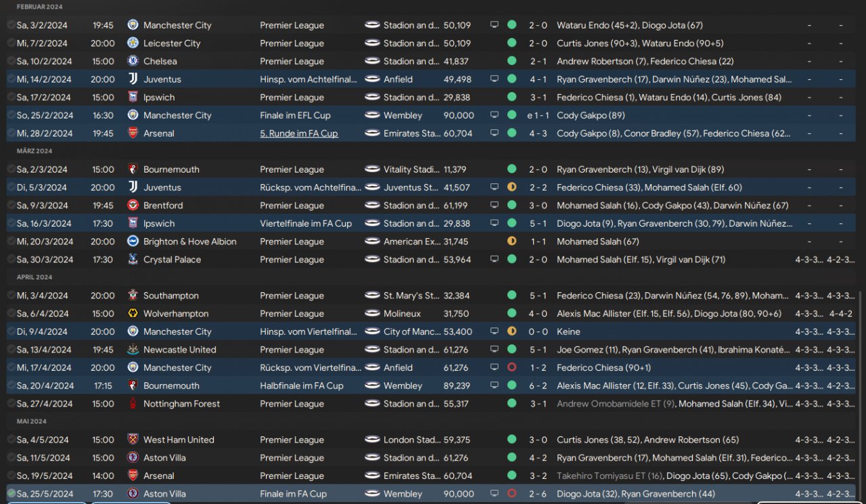The image size is (866, 504).
Task: Toggle the checkmark beside Sa, 25/5/2024
Action: 12,494
